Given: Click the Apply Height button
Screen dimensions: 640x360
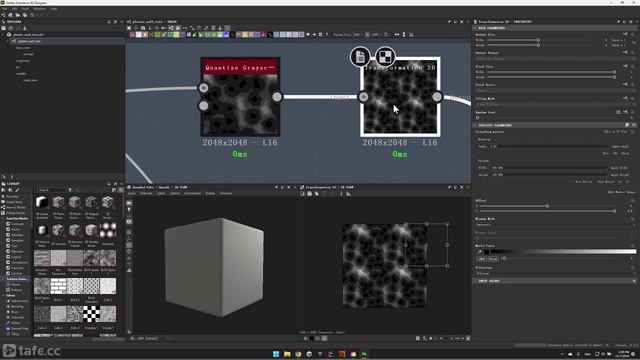Looking at the screenshot, I should click(x=620, y=175).
